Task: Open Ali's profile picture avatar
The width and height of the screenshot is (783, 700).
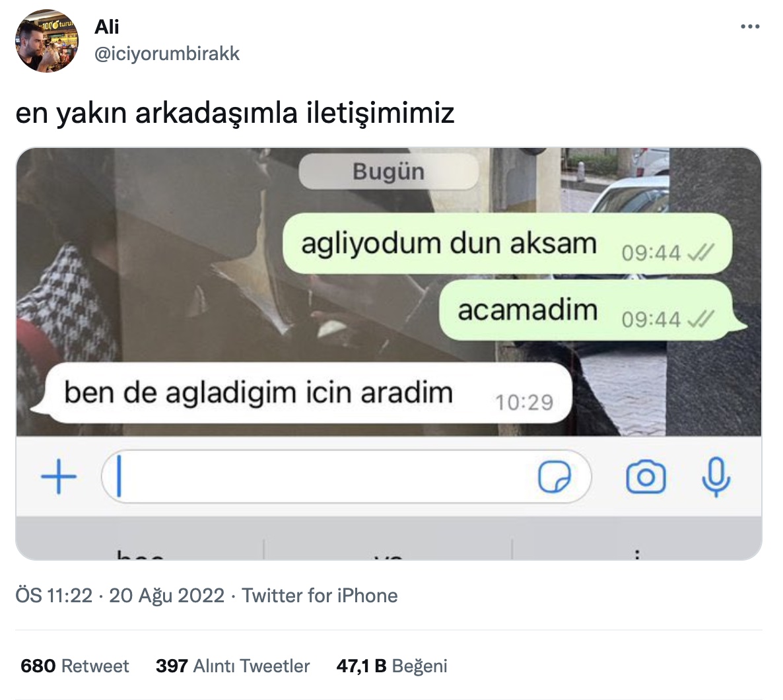Action: pyautogui.click(x=46, y=41)
